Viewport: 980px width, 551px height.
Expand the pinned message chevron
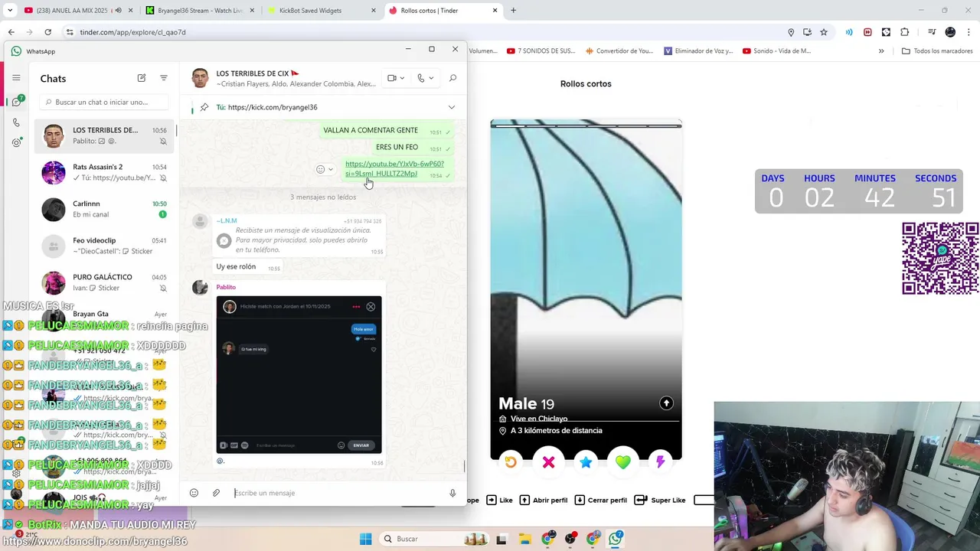451,107
